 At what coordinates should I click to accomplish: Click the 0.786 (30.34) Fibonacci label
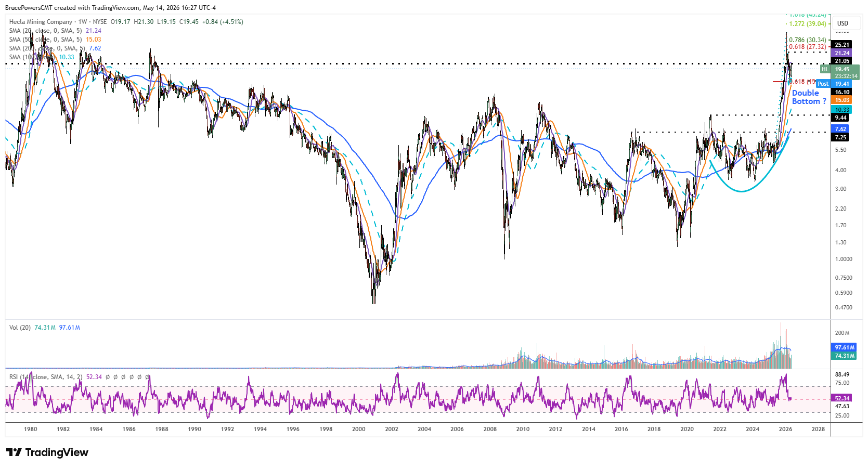(x=807, y=40)
